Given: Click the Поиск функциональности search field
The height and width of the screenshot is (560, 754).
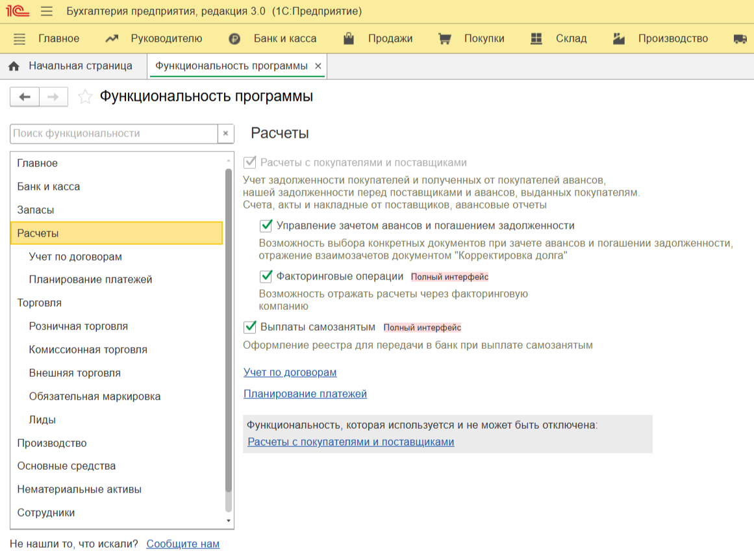Looking at the screenshot, I should (x=114, y=134).
